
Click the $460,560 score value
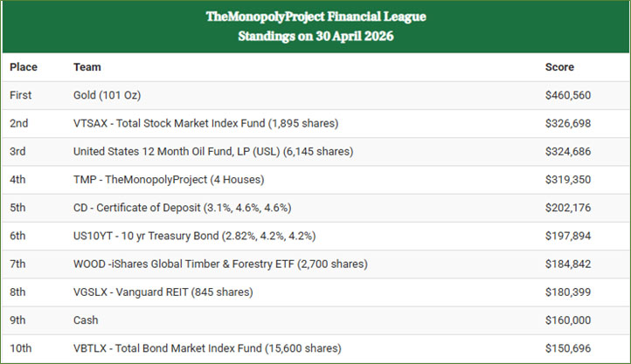(x=568, y=95)
